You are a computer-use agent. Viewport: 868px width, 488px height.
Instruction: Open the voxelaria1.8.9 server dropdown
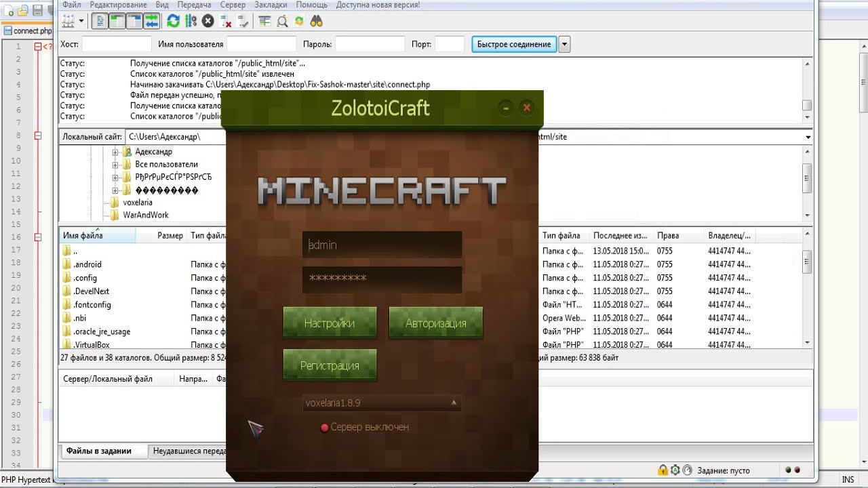382,403
